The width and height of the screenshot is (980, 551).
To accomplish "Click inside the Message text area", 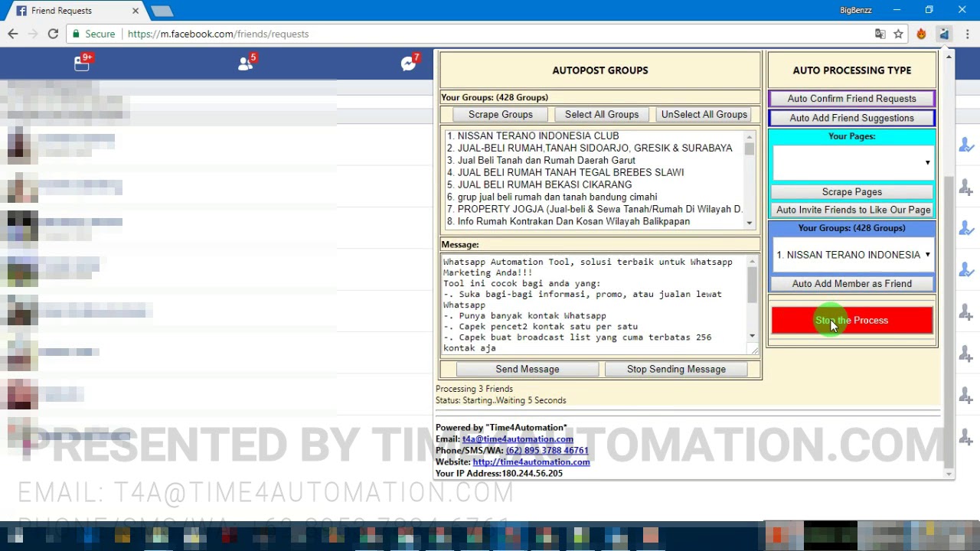I will [593, 305].
